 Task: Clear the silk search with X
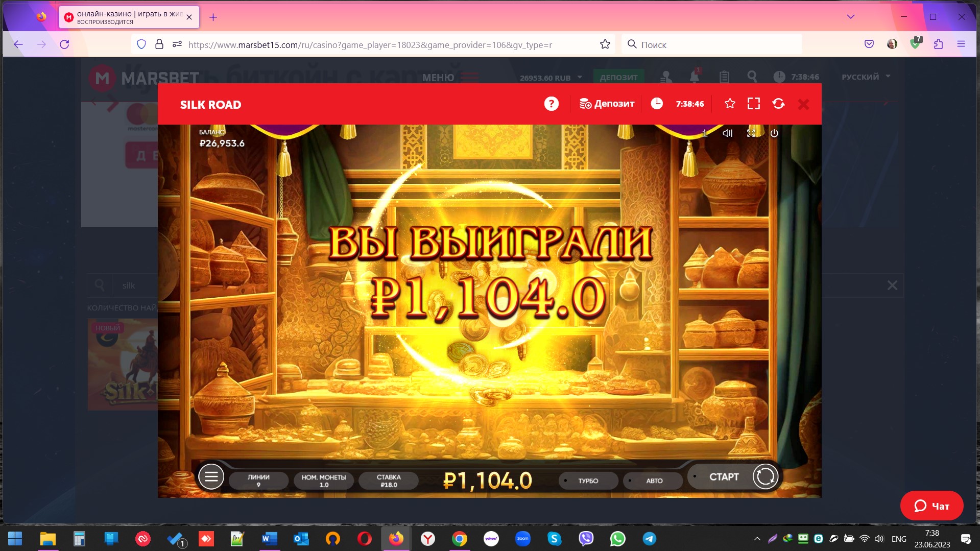point(892,285)
